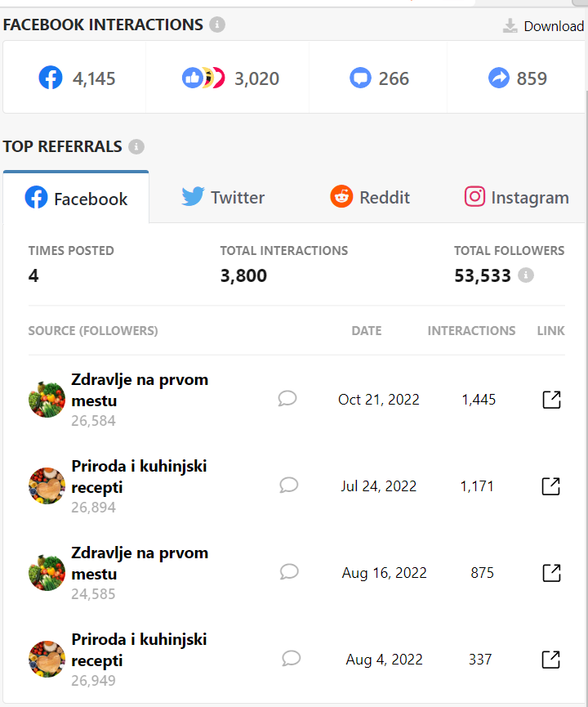Switch to the Twitter referrals tab
The height and width of the screenshot is (707, 588).
pos(223,198)
